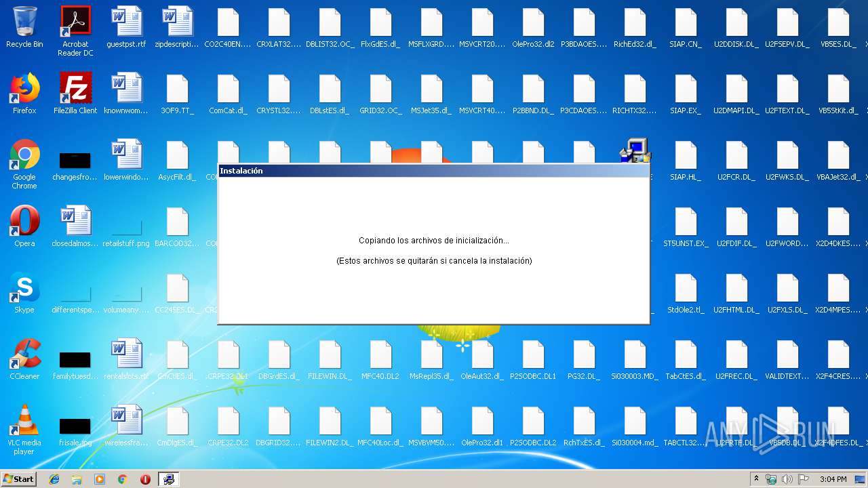868x488 pixels.
Task: Select the ST5UNST.EX_ file
Action: click(x=686, y=226)
